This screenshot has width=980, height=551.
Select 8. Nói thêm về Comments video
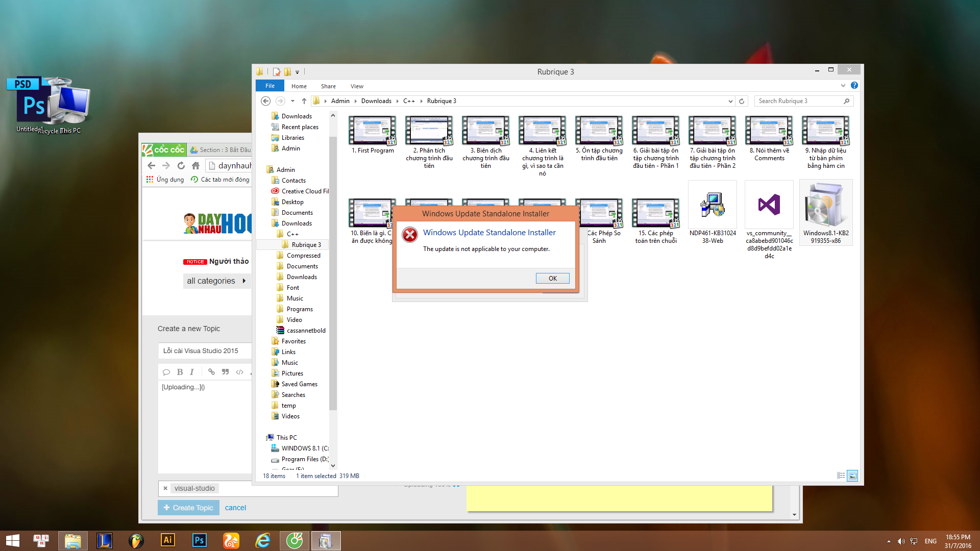click(769, 139)
